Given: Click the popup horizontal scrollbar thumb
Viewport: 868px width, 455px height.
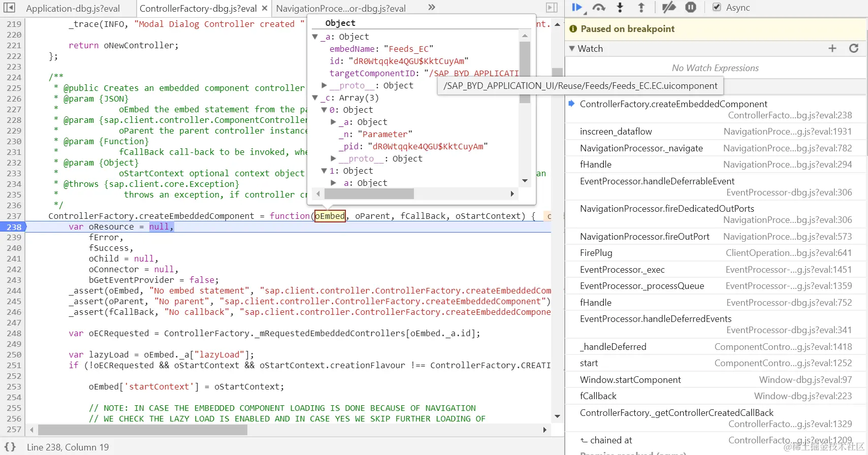Looking at the screenshot, I should (369, 194).
